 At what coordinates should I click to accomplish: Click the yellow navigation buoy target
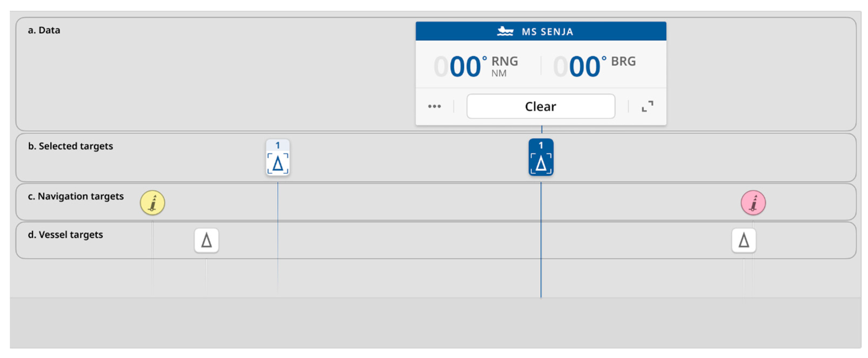(x=153, y=203)
